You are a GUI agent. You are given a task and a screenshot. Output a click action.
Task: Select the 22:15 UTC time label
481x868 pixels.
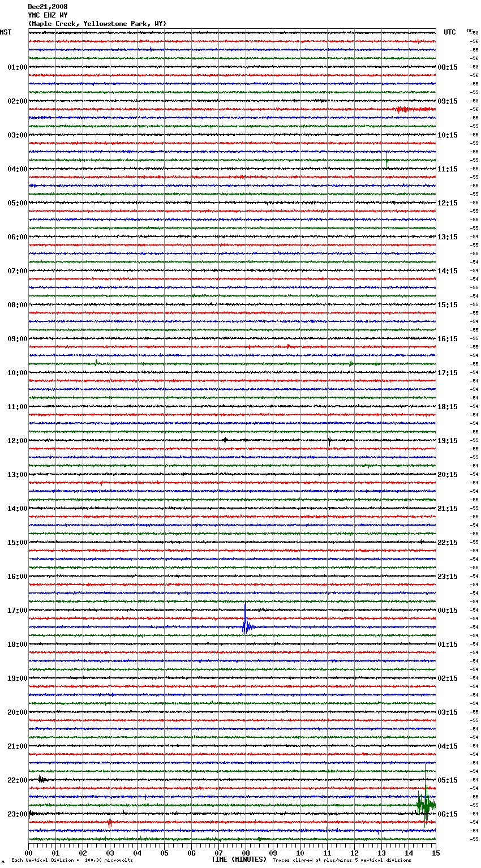(448, 543)
